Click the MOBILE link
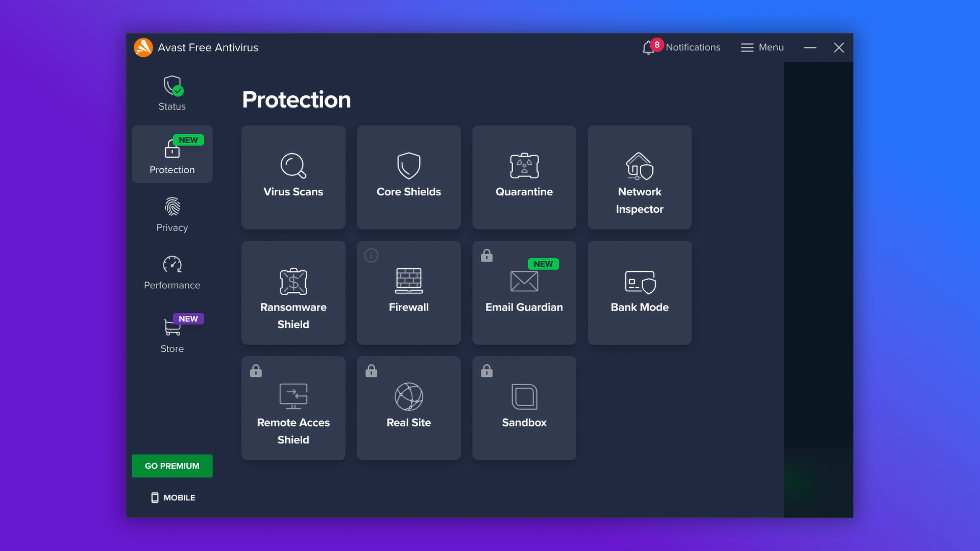Image resolution: width=980 pixels, height=551 pixels. coord(173,497)
